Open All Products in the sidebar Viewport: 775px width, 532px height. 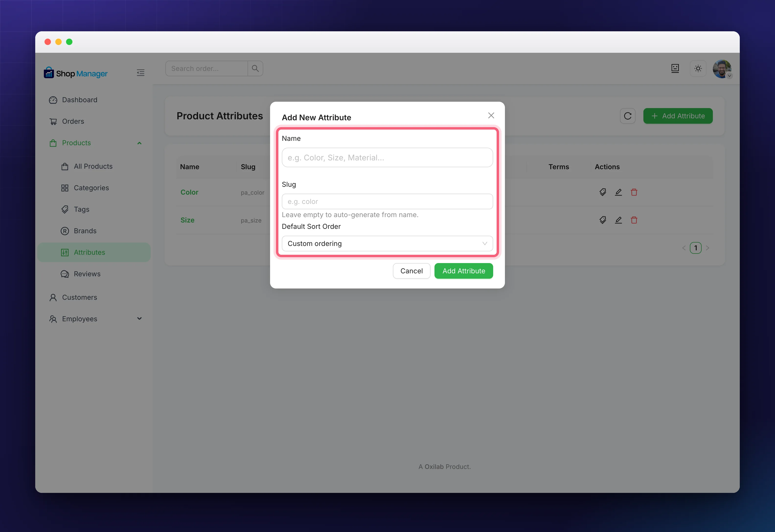94,166
